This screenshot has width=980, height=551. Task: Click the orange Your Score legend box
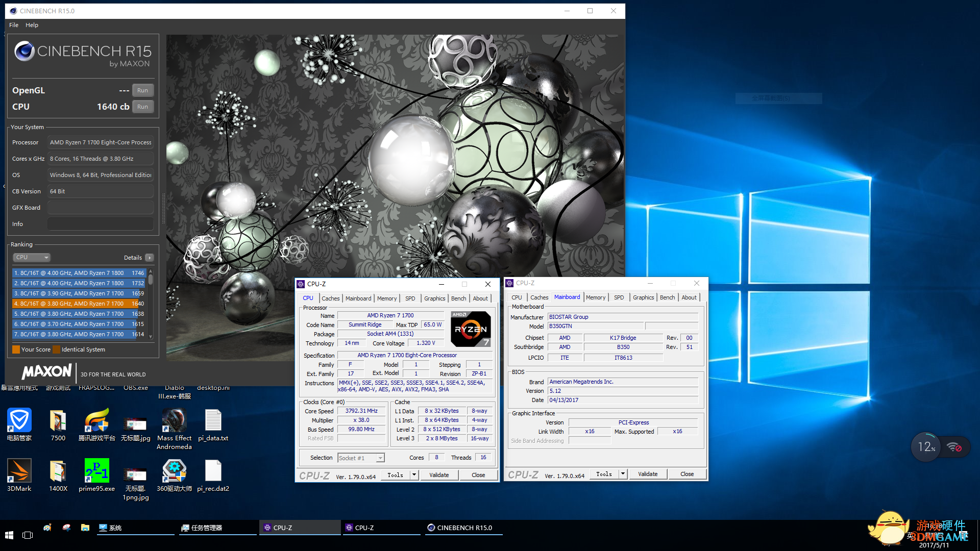[x=16, y=349]
